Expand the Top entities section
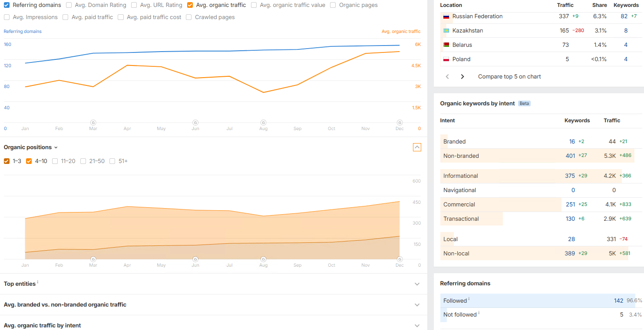This screenshot has width=644, height=330. tap(417, 284)
